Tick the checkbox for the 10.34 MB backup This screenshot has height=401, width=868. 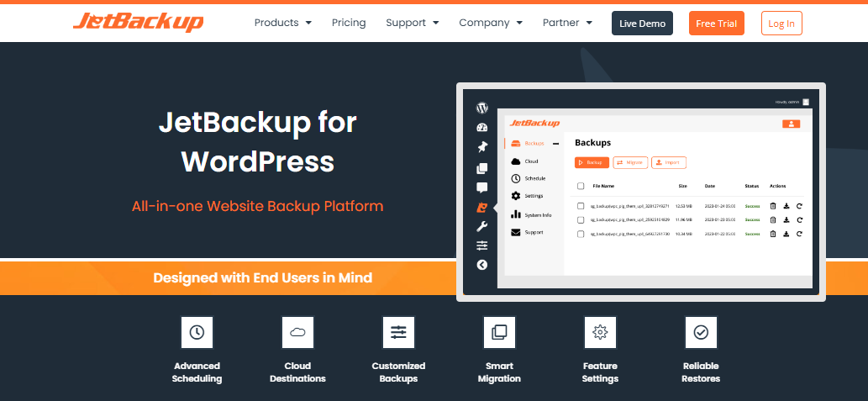tap(581, 235)
